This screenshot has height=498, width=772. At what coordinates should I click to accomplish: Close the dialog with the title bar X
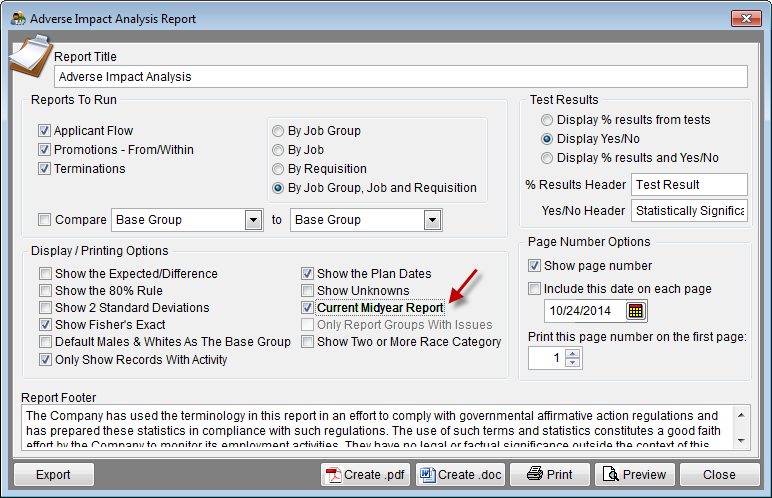pos(746,19)
